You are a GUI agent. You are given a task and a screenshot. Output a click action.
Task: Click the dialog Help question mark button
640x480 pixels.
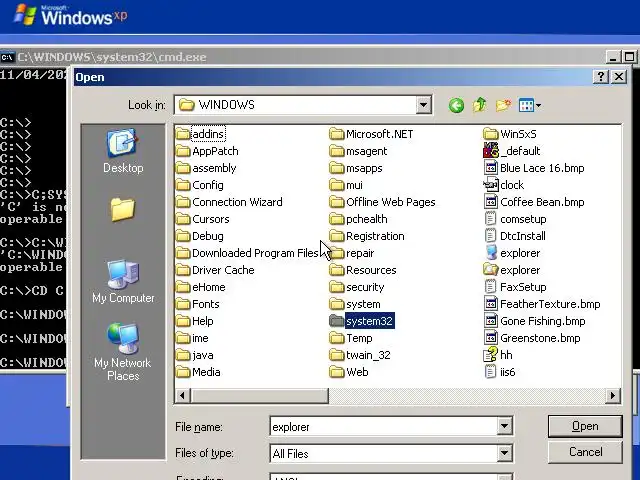(600, 76)
